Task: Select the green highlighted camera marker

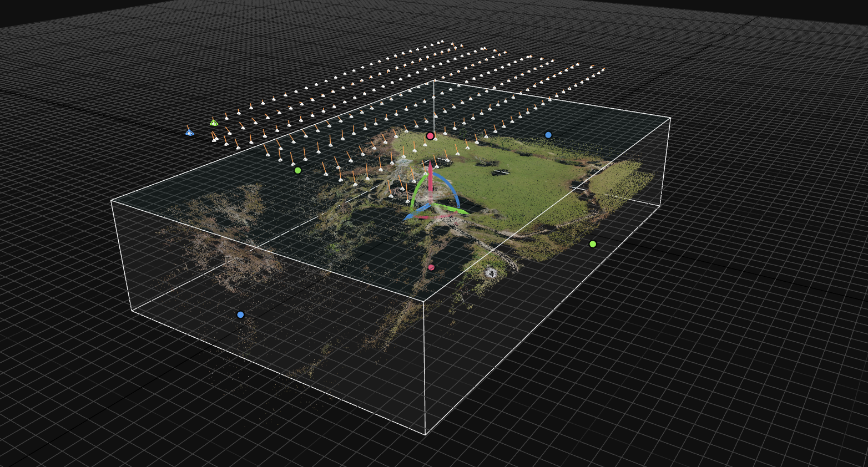Action: [x=214, y=123]
